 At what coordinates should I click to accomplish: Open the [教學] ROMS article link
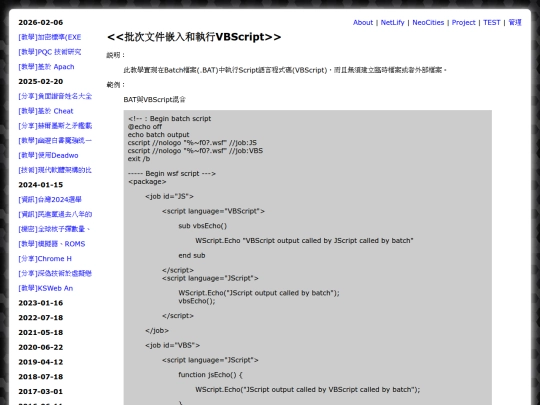coord(52,244)
